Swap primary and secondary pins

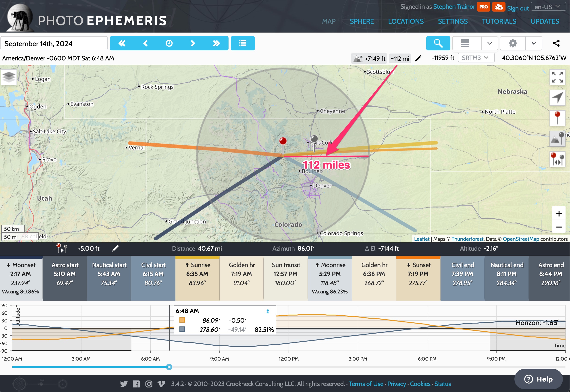(557, 159)
